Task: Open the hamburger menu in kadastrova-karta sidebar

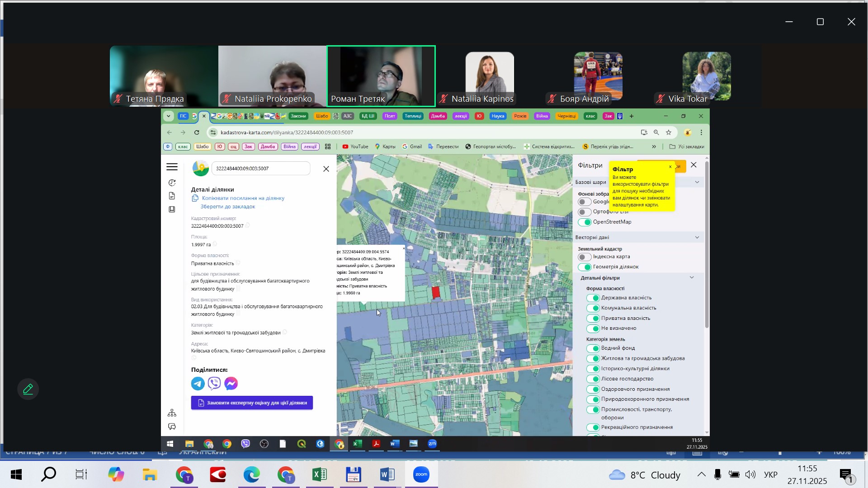Action: click(x=172, y=167)
